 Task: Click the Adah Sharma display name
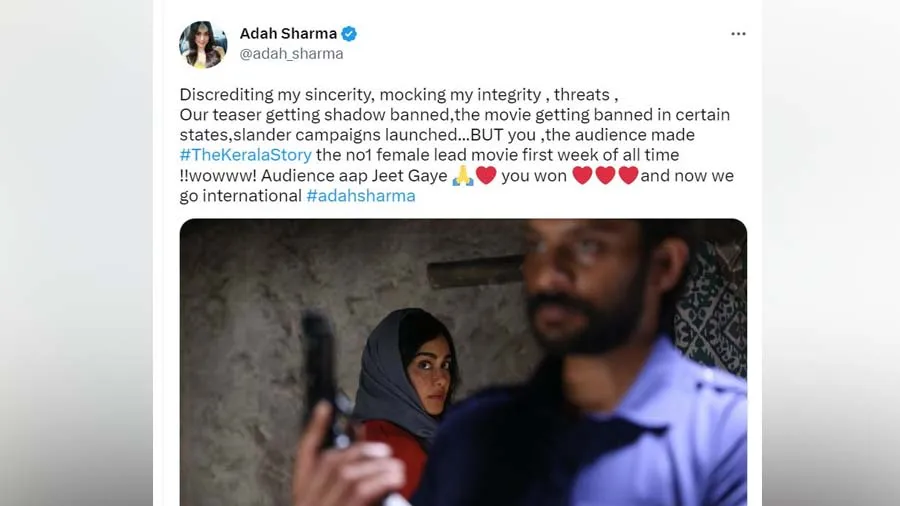click(288, 34)
